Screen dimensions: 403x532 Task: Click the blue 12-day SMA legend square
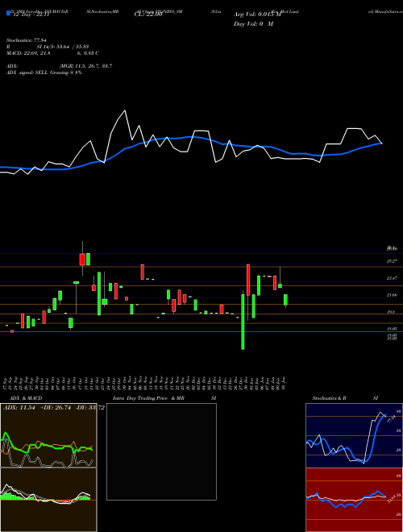[x=8, y=14]
